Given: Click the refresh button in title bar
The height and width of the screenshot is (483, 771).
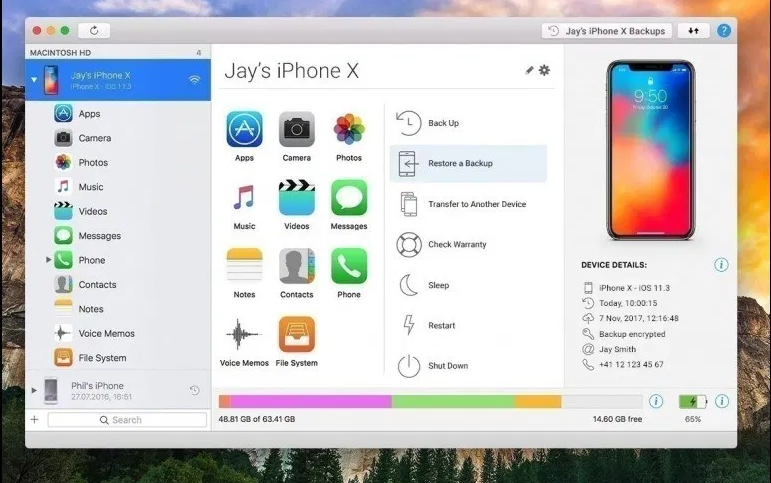Looking at the screenshot, I should click(x=94, y=31).
